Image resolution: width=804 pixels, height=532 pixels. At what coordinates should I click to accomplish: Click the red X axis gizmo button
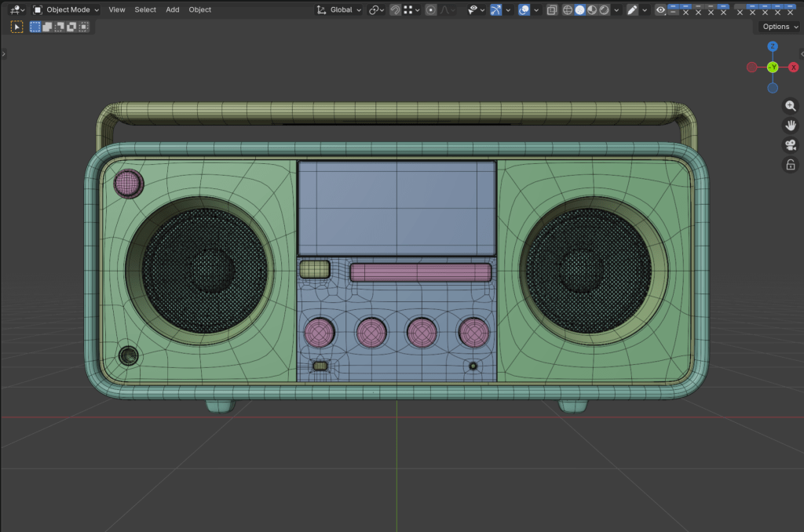point(793,67)
